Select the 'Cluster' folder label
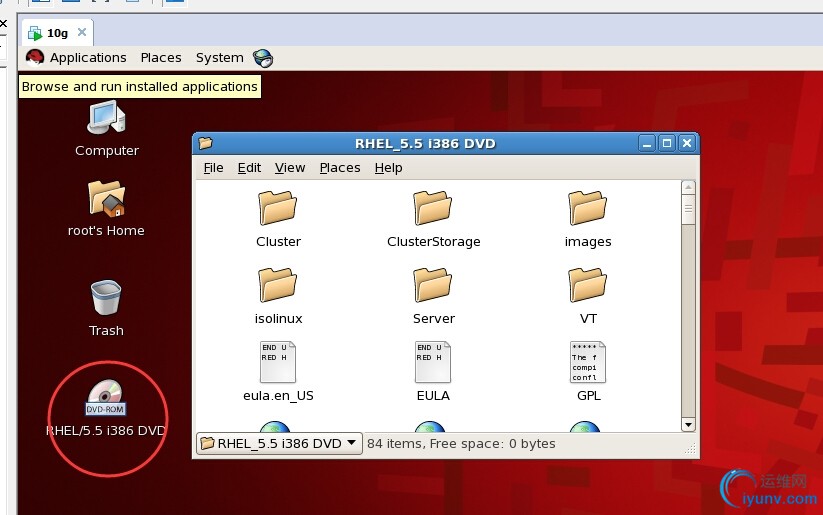 click(x=278, y=241)
